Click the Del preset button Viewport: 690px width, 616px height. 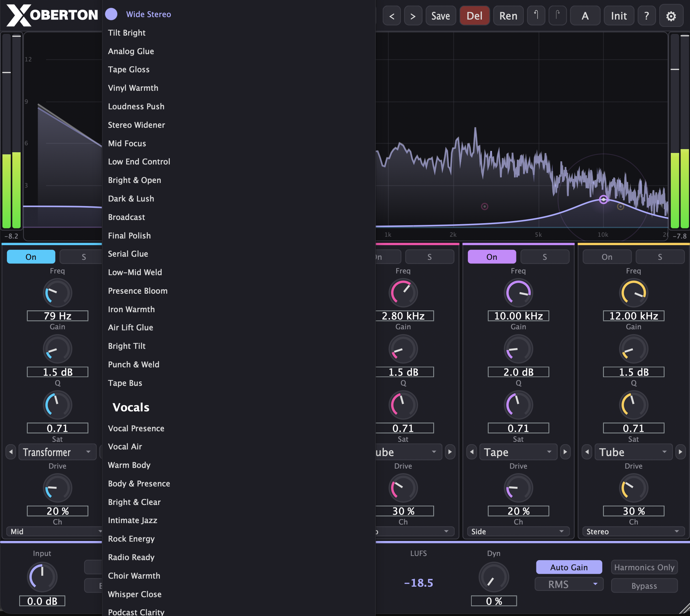pos(475,16)
